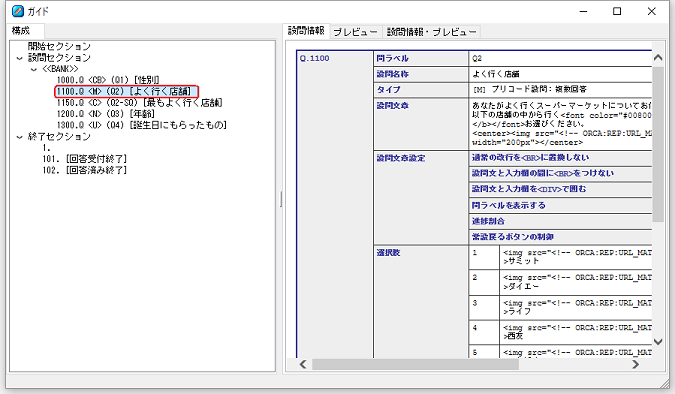This screenshot has width=675, height=394.
Task: Select tree row 102. [回答済み終了]
Action: (x=84, y=170)
